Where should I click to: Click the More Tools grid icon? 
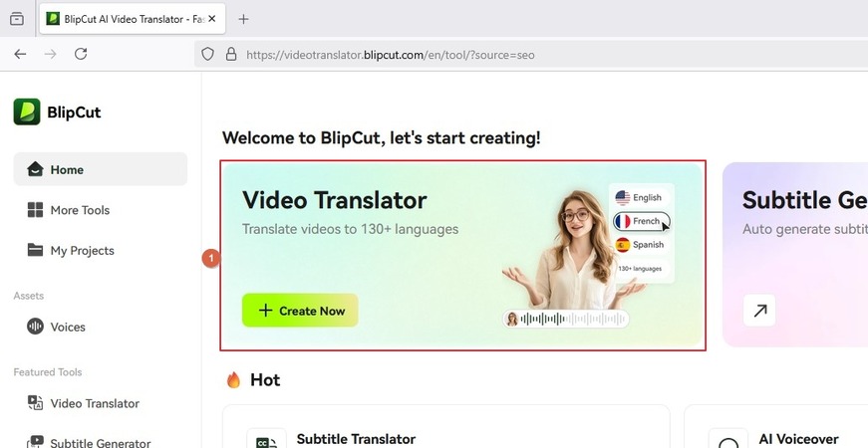point(35,210)
